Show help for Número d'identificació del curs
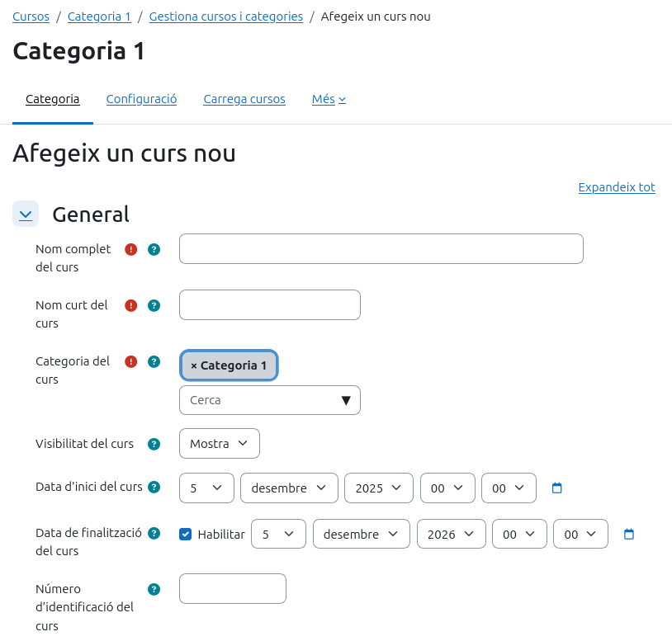This screenshot has width=672, height=641. 154,589
